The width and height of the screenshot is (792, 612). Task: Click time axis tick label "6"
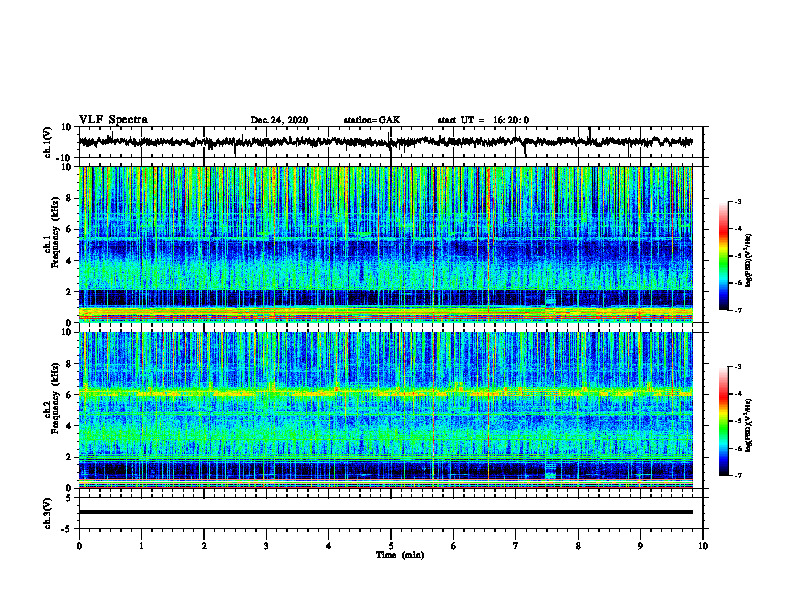point(454,546)
